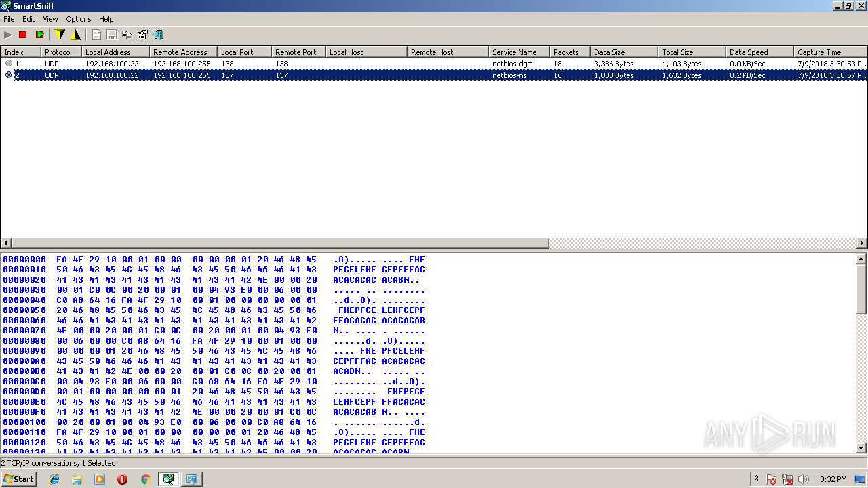Click the hex pane scrollbar up arrow
Image resolution: width=868 pixels, height=488 pixels.
pos(862,259)
